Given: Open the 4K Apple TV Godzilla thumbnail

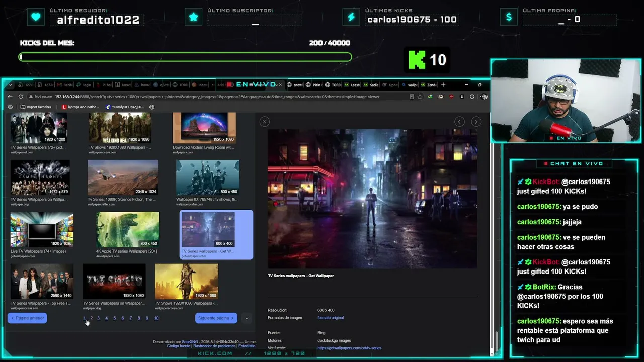Looking at the screenshot, I should click(x=128, y=230).
